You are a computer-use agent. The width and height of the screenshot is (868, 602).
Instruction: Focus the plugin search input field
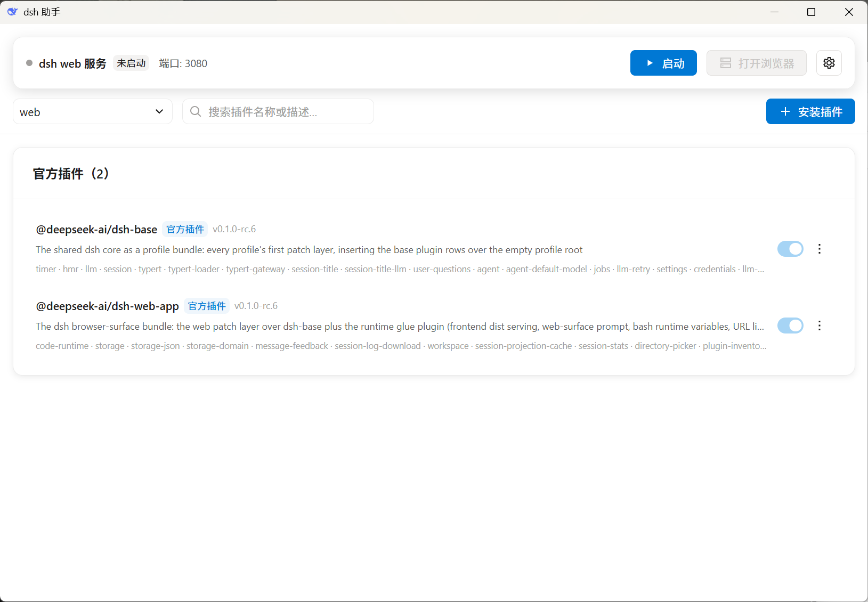point(278,111)
